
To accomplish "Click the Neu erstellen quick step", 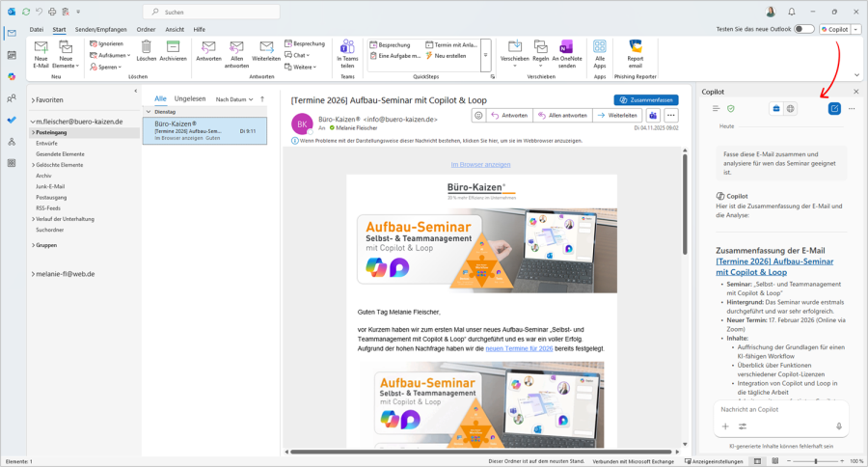I will click(446, 56).
